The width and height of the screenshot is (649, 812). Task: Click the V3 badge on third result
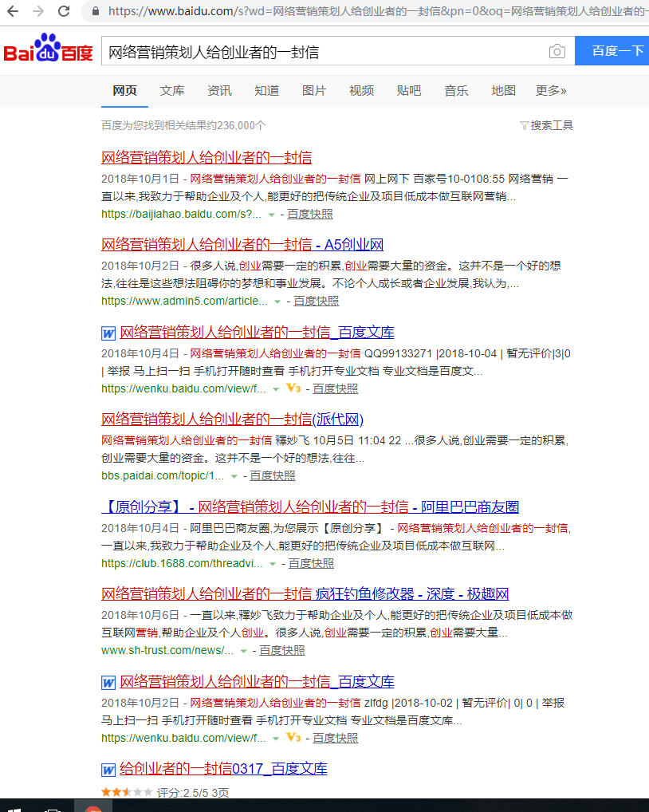click(293, 388)
